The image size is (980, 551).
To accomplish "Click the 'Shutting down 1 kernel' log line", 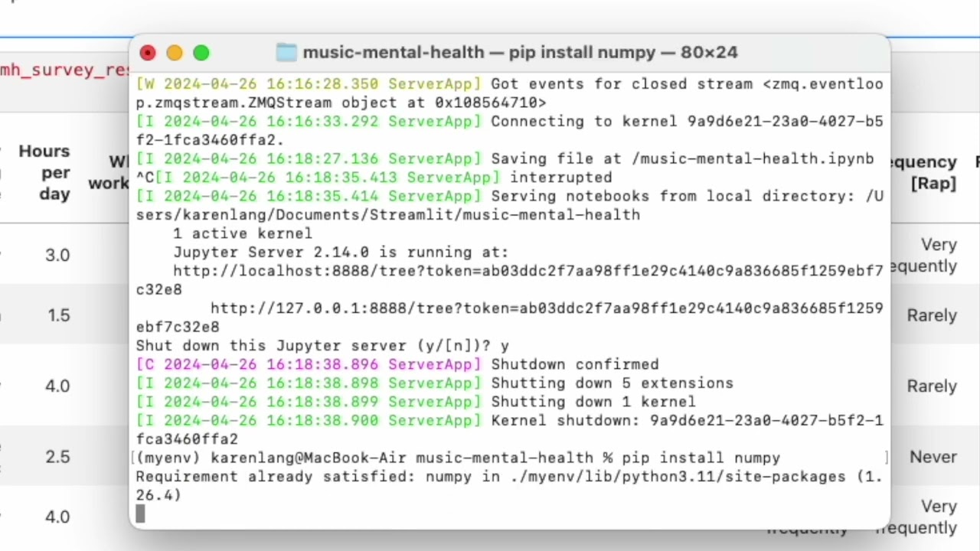I will pyautogui.click(x=416, y=402).
